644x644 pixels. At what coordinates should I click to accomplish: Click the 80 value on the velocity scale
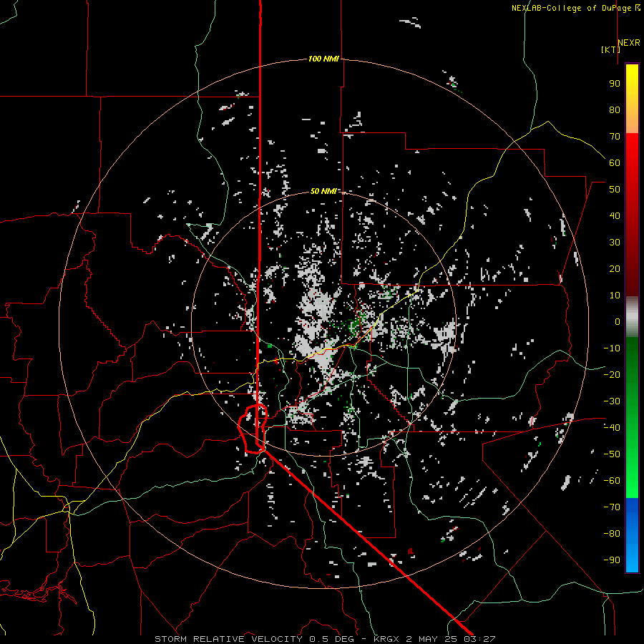(x=615, y=110)
